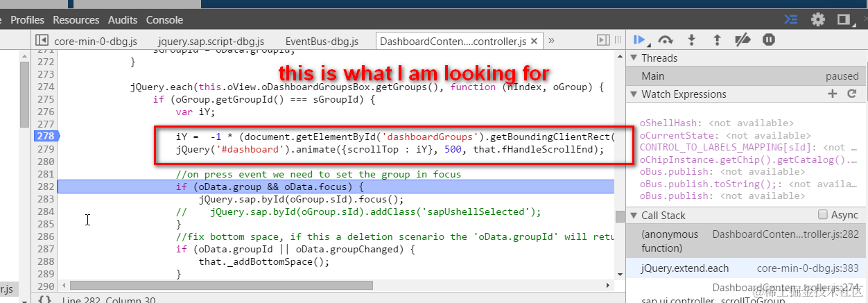The image size is (868, 303).
Task: Toggle pause on exceptions
Action: [x=768, y=40]
